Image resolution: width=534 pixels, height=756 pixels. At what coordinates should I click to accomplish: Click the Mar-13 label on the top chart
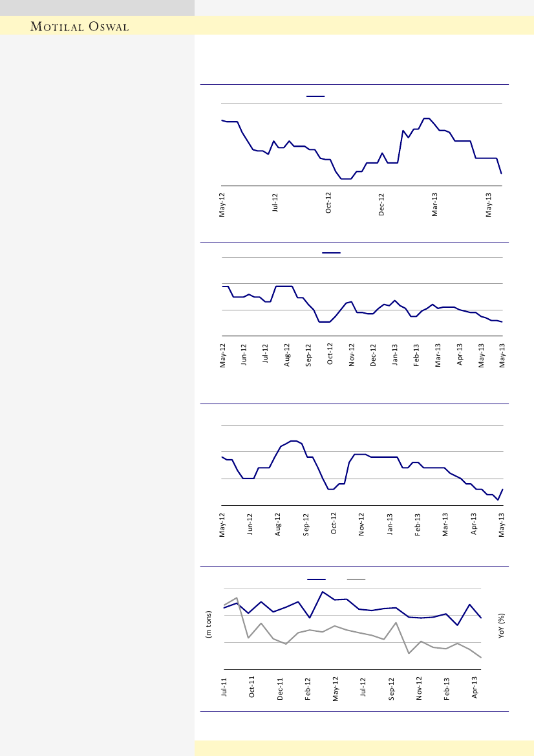click(434, 204)
